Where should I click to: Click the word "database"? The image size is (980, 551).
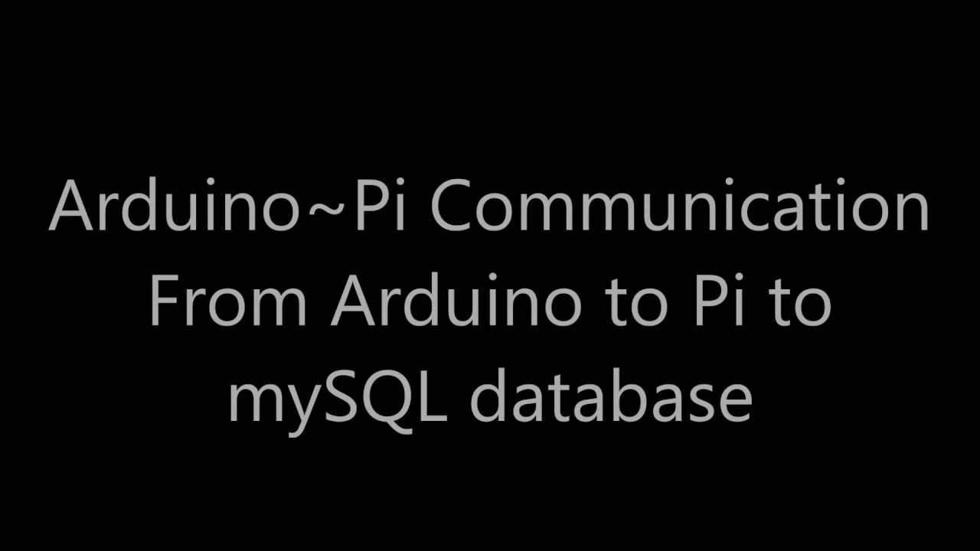[x=610, y=398]
